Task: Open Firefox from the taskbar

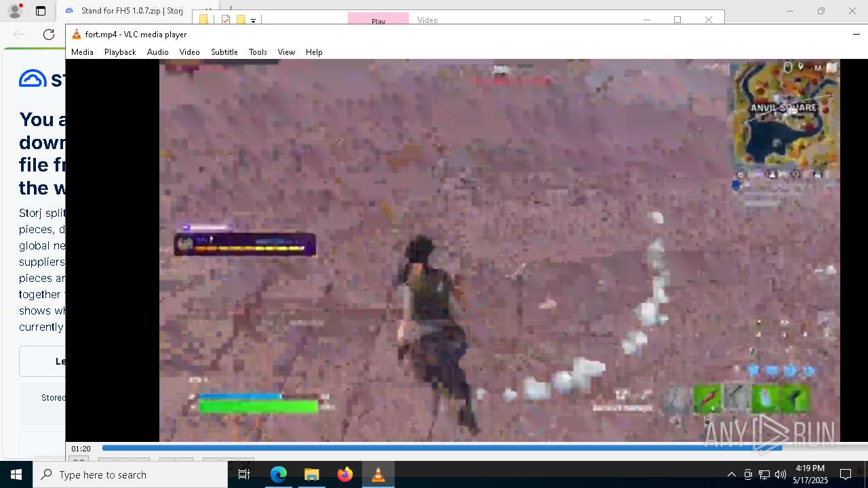Action: tap(344, 474)
